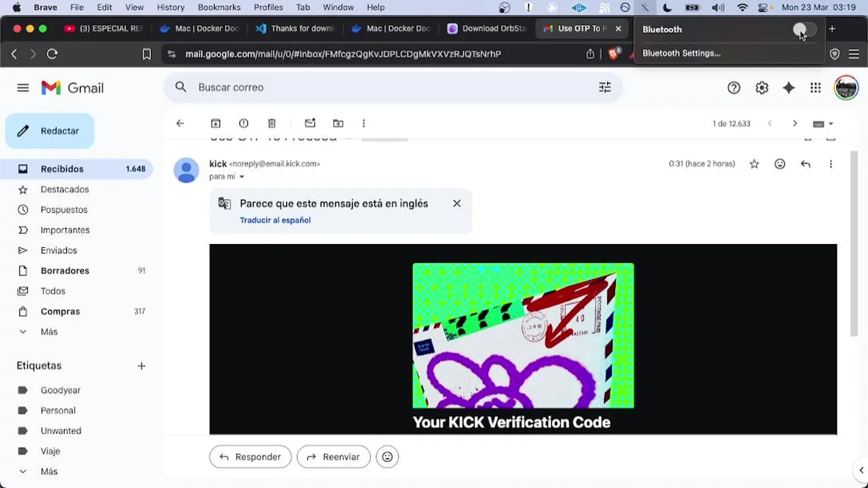Open Bluetooth Settings…
This screenshot has width=868, height=488.
pos(681,53)
